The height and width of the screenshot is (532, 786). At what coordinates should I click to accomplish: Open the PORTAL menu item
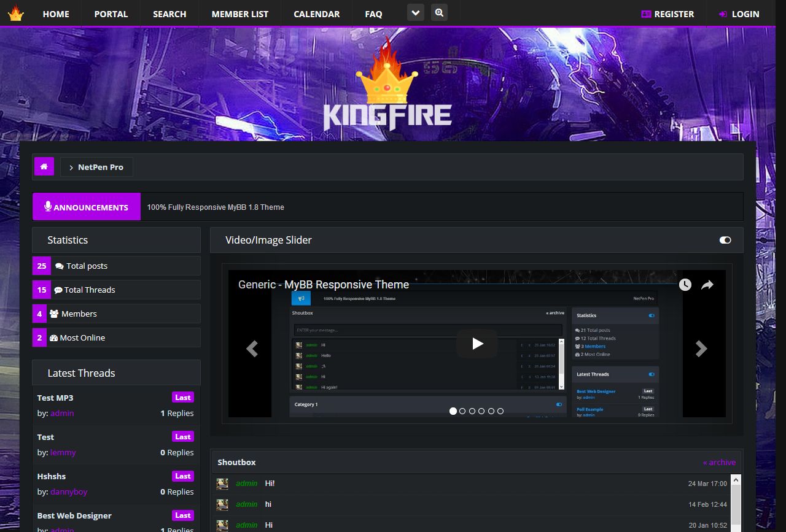click(111, 13)
